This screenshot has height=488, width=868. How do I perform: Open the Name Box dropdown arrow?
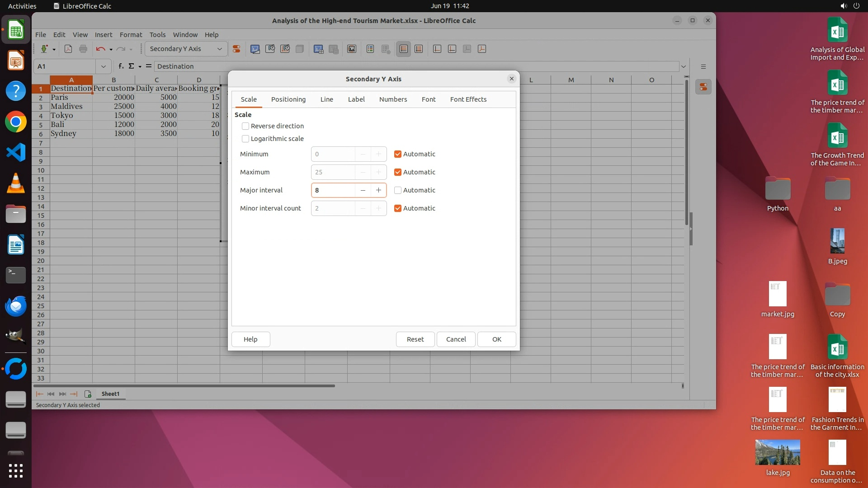104,66
